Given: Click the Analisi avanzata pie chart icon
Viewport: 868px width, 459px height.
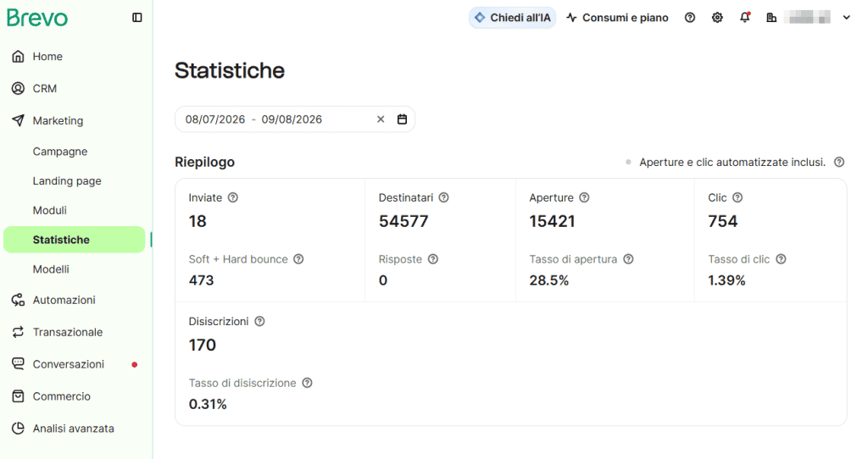Looking at the screenshot, I should point(19,428).
